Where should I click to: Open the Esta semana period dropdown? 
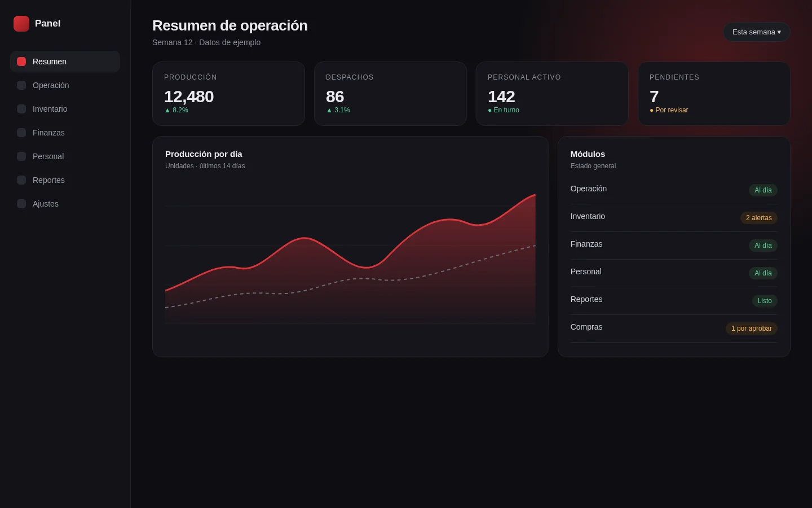coord(757,32)
